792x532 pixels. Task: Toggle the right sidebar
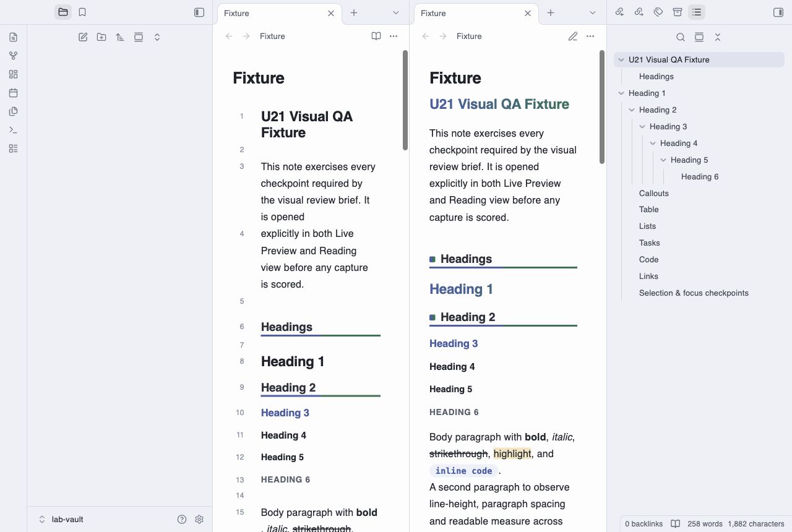778,12
